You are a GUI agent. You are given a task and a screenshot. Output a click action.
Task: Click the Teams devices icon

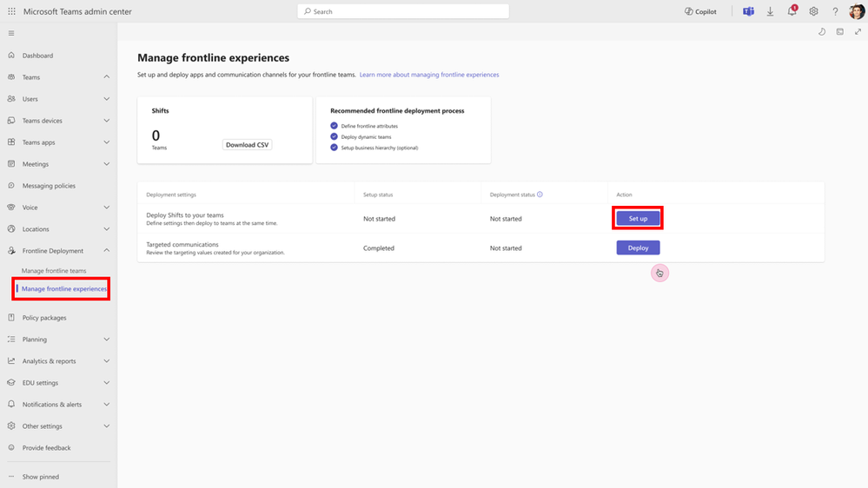[11, 120]
